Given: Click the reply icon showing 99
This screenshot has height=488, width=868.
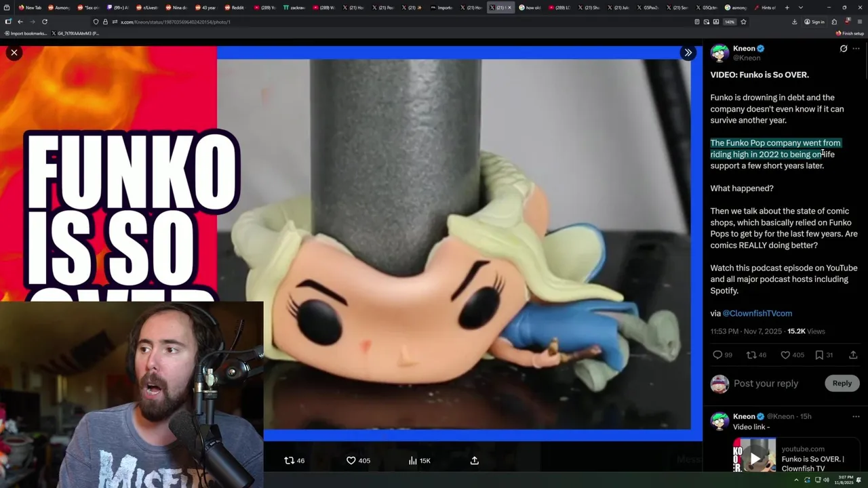Looking at the screenshot, I should pos(717,354).
